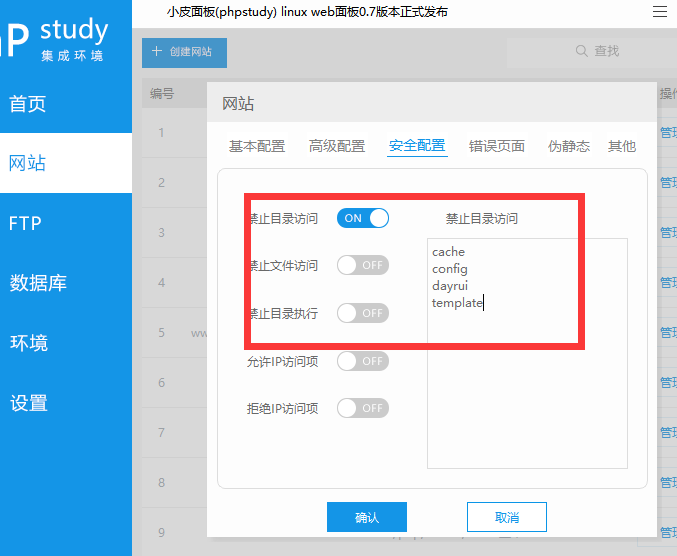Image resolution: width=677 pixels, height=556 pixels.
Task: Open the 其他 tab
Action: pyautogui.click(x=622, y=146)
